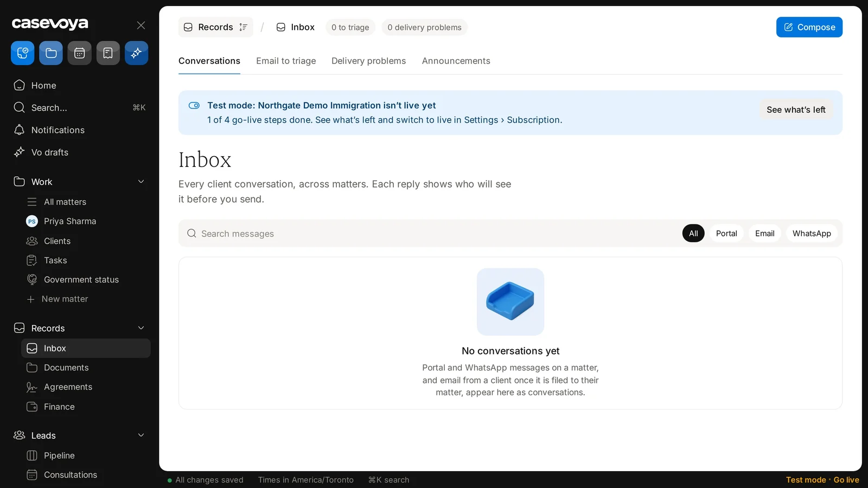Select Inbox in sidebar Records
Image resolution: width=868 pixels, height=488 pixels.
(86, 348)
